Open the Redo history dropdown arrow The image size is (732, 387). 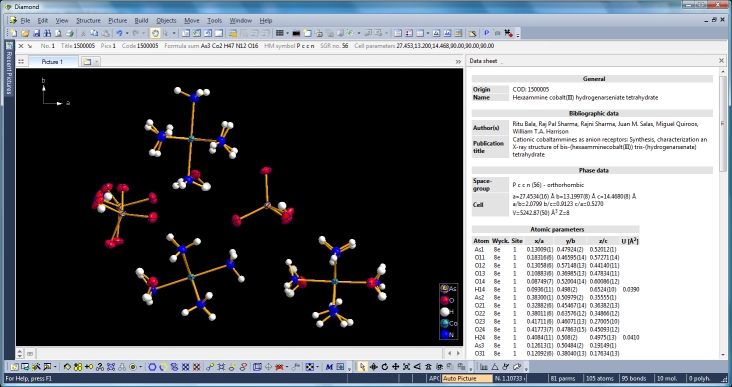coord(143,33)
